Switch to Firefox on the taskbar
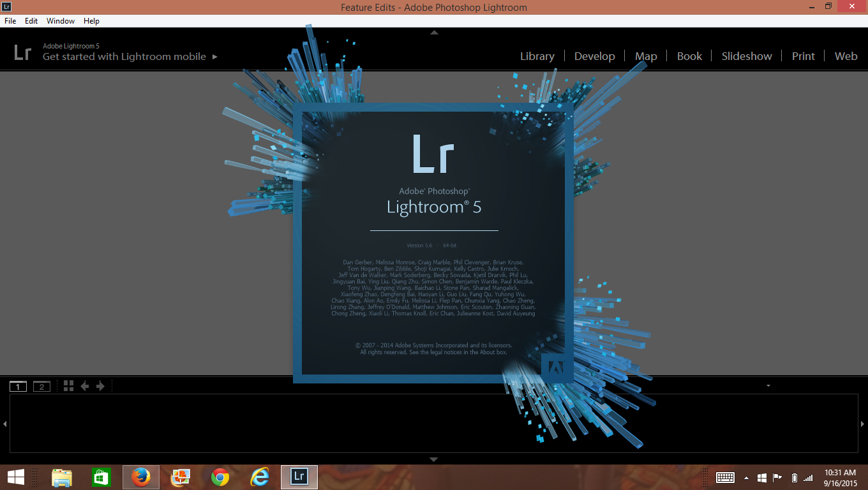The width and height of the screenshot is (868, 490). [141, 477]
